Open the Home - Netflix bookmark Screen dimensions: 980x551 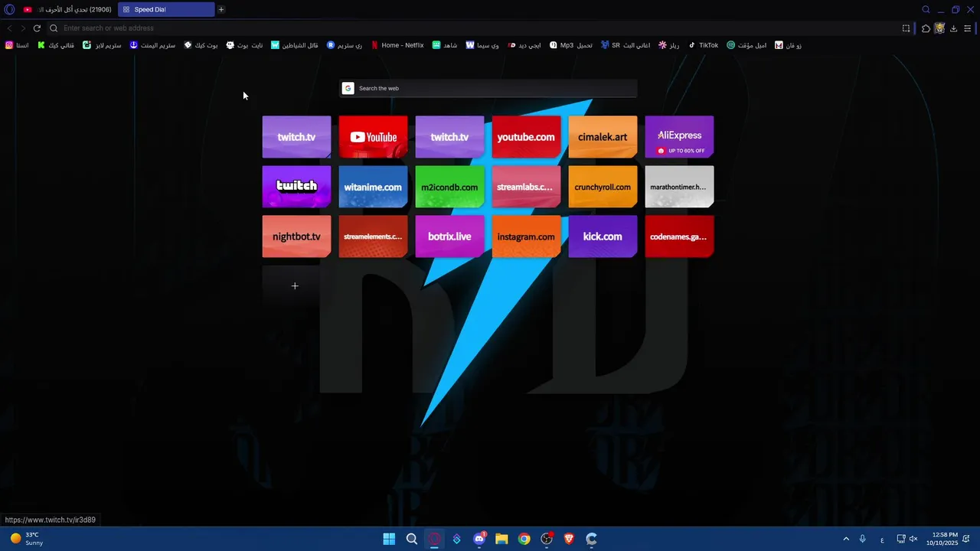coord(397,45)
